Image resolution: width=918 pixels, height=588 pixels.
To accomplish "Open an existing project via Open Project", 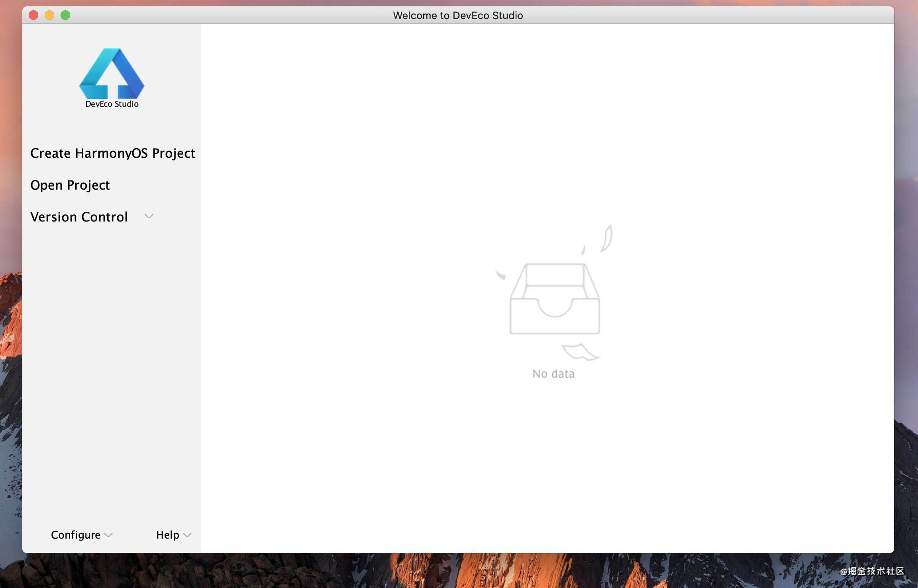I will click(70, 185).
